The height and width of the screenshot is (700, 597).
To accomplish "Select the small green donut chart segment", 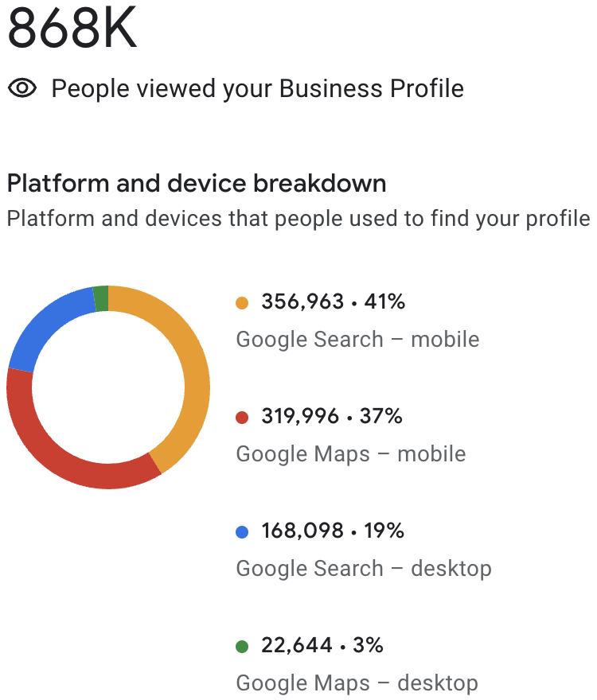I will coord(101,298).
